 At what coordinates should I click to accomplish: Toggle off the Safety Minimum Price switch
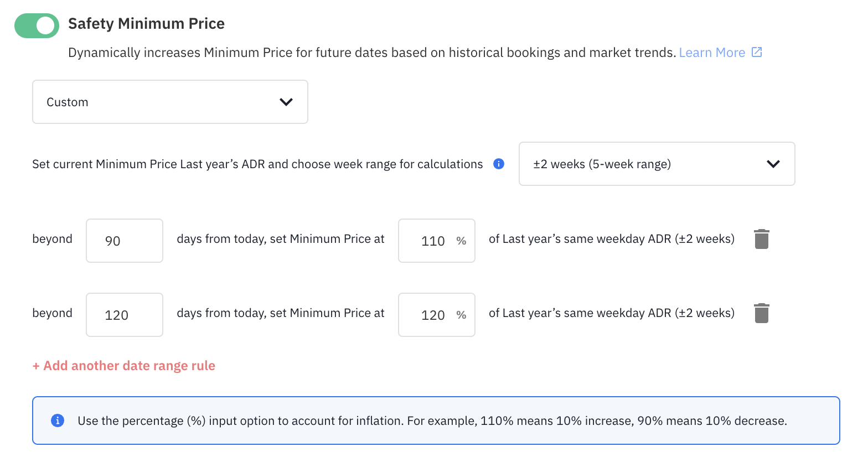(37, 25)
